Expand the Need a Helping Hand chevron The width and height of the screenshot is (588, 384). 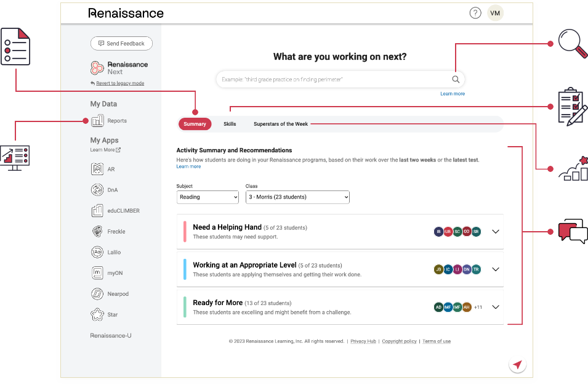pos(496,232)
